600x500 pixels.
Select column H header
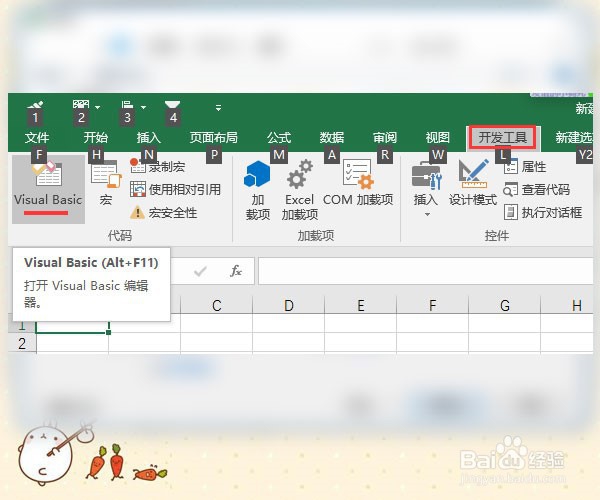click(567, 305)
